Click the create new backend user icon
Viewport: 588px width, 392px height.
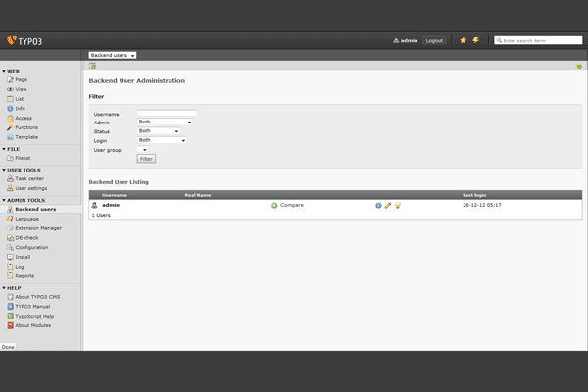click(93, 66)
